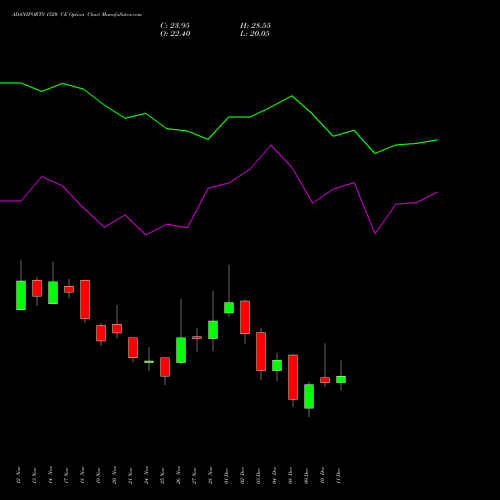500x500 pixels.
Task: Select the 01 Dec date label
Action: tap(226, 475)
